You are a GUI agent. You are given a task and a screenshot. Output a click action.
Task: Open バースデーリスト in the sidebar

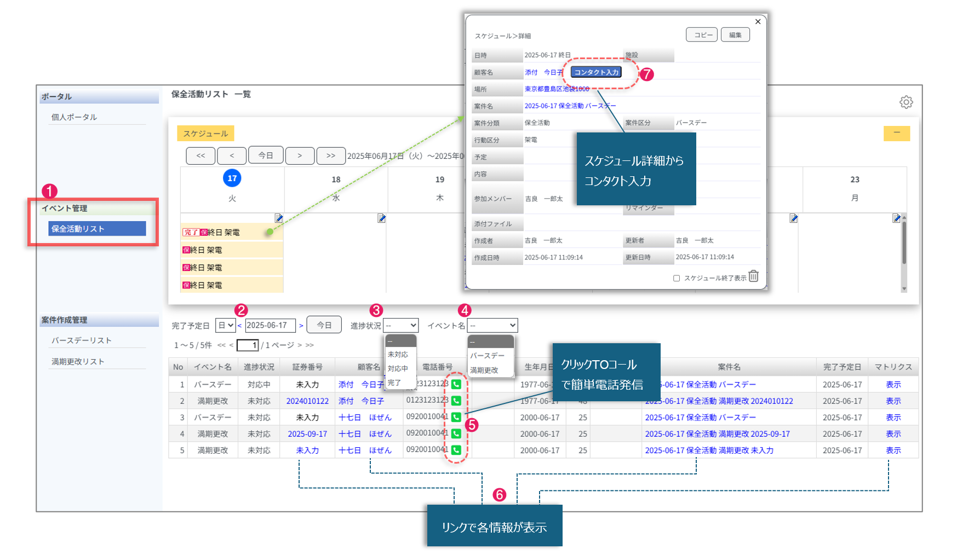[x=81, y=340]
